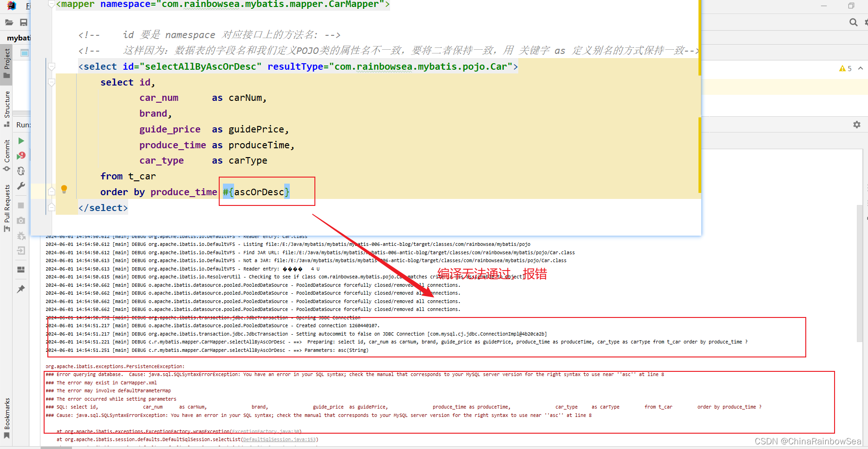Screen dimensions: 868x449
Task: Click the up chevron beside warning count
Action: (x=861, y=68)
